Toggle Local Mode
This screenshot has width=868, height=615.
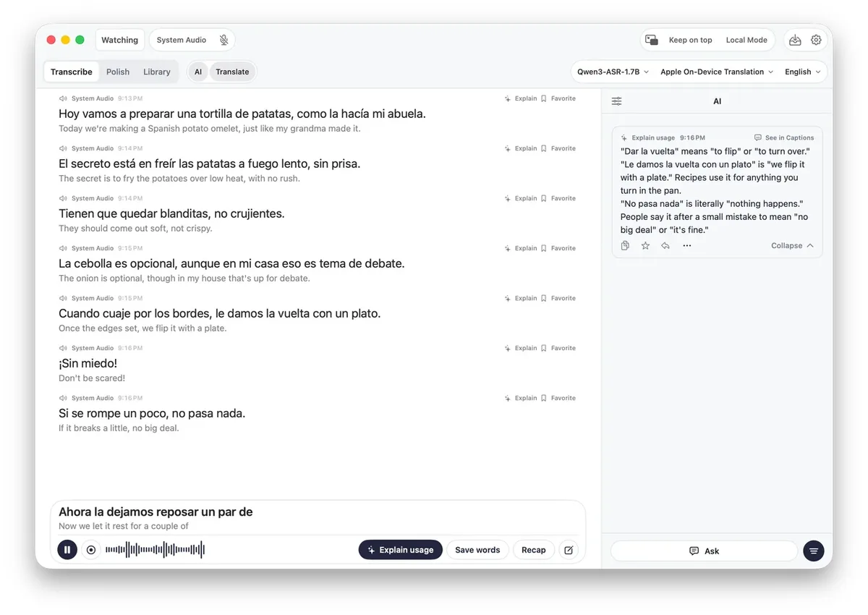pos(746,41)
